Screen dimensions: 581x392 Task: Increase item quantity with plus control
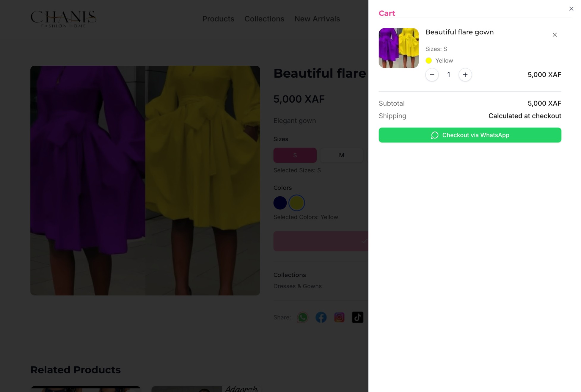[x=465, y=75]
